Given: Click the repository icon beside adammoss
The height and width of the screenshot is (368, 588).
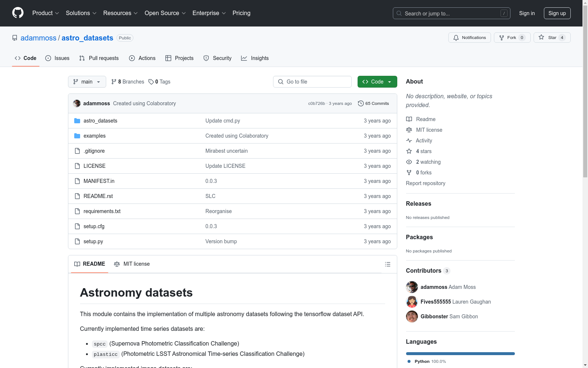Looking at the screenshot, I should click(x=15, y=38).
